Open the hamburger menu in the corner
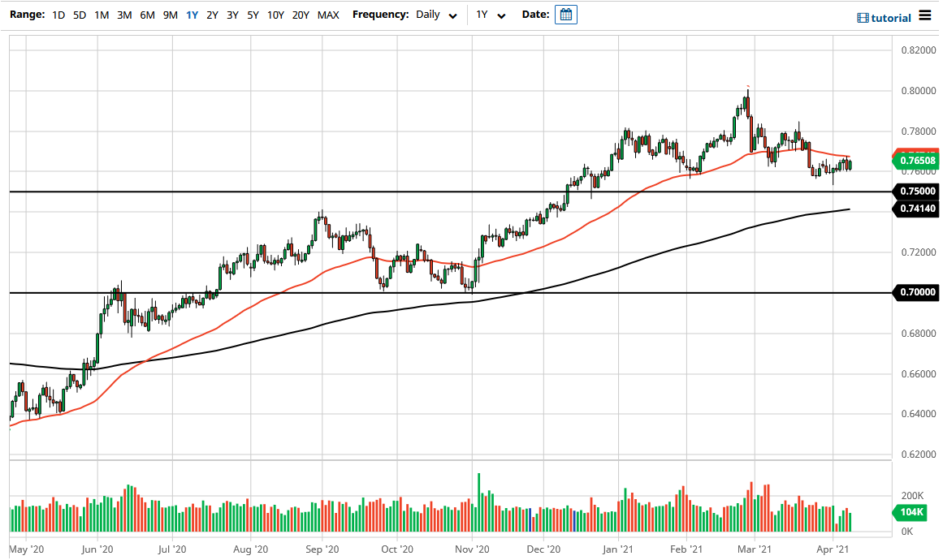The height and width of the screenshot is (560, 943). [925, 14]
